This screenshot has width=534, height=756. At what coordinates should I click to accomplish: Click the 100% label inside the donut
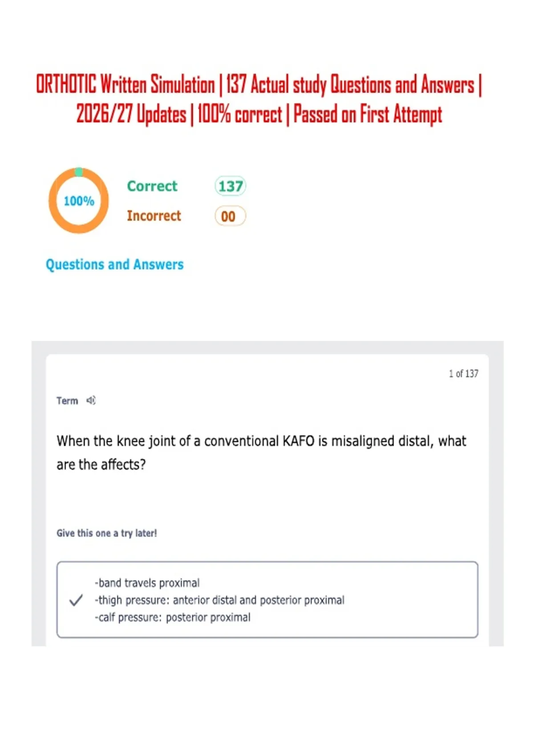point(79,201)
